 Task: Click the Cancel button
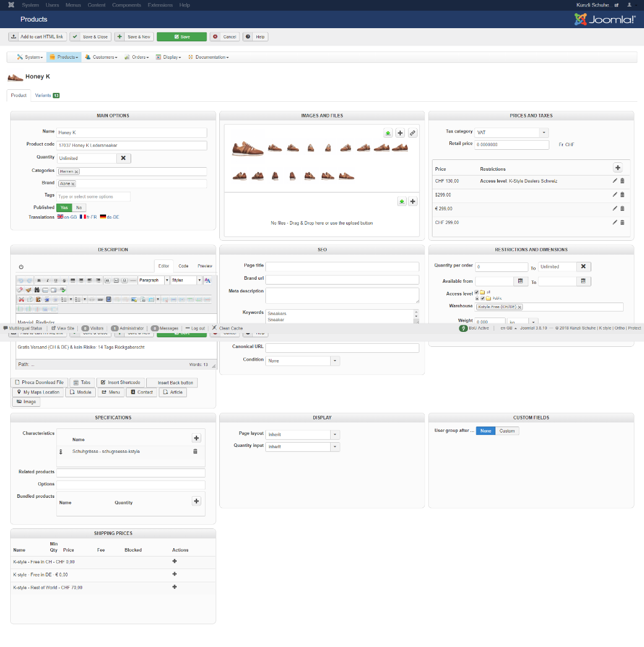click(225, 37)
